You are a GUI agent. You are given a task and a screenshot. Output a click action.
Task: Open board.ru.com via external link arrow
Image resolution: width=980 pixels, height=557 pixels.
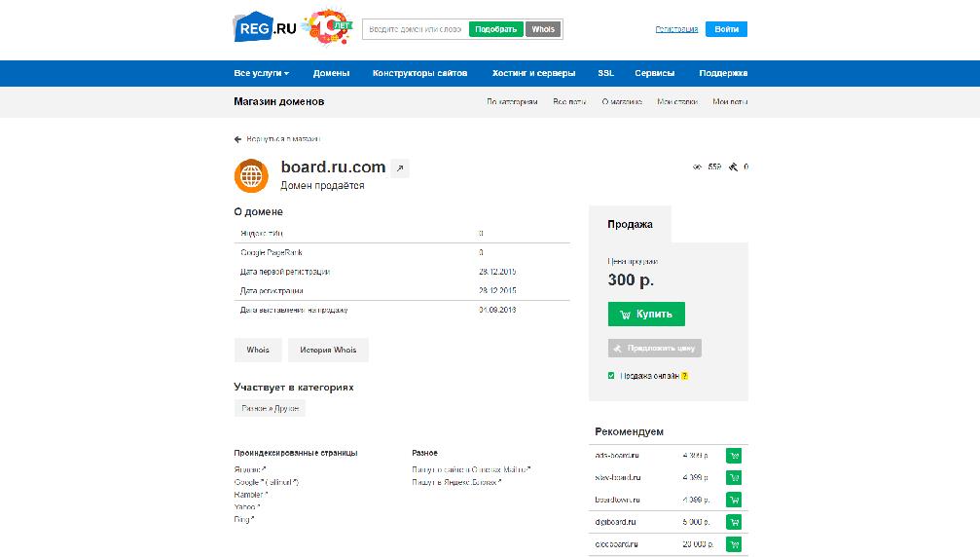point(400,167)
